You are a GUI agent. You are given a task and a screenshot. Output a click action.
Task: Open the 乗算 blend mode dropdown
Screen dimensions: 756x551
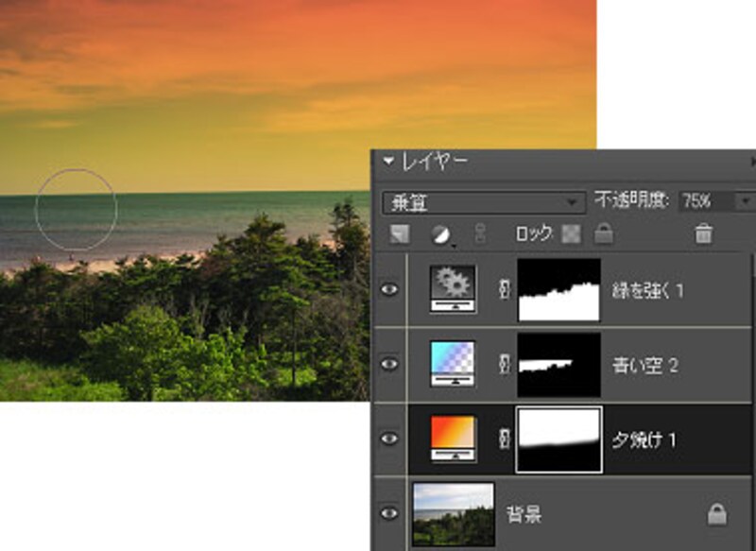(x=484, y=203)
